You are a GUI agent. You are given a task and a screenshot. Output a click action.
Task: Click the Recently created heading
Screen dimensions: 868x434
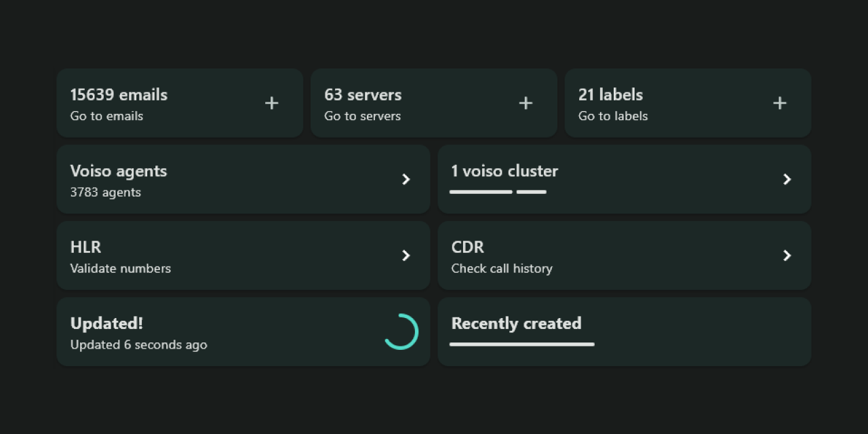[x=517, y=323]
